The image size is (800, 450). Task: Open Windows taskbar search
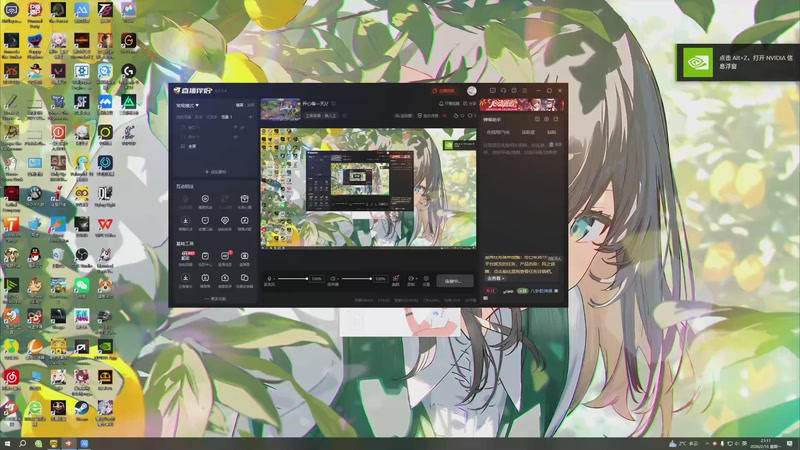click(22, 443)
